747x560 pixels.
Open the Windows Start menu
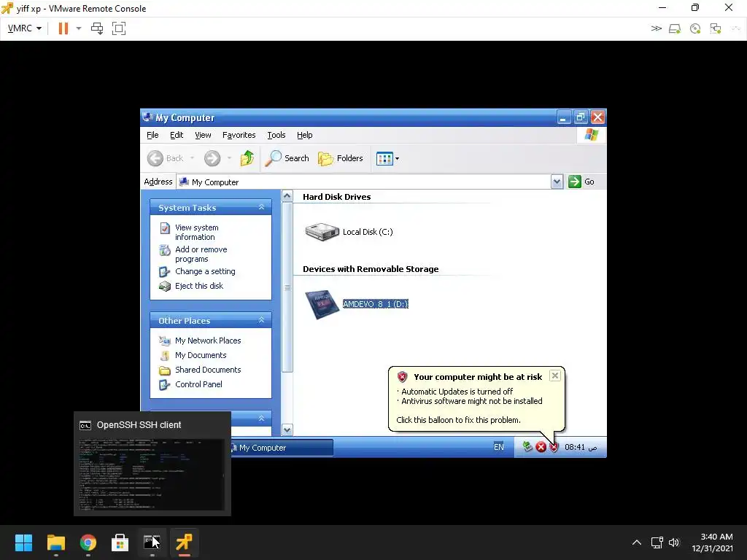coord(23,542)
